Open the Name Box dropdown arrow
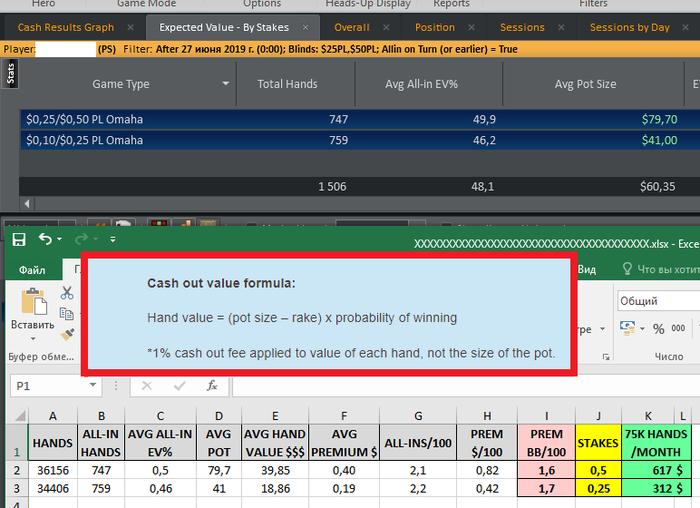Screen dimensions: 700x508 (x=93, y=385)
